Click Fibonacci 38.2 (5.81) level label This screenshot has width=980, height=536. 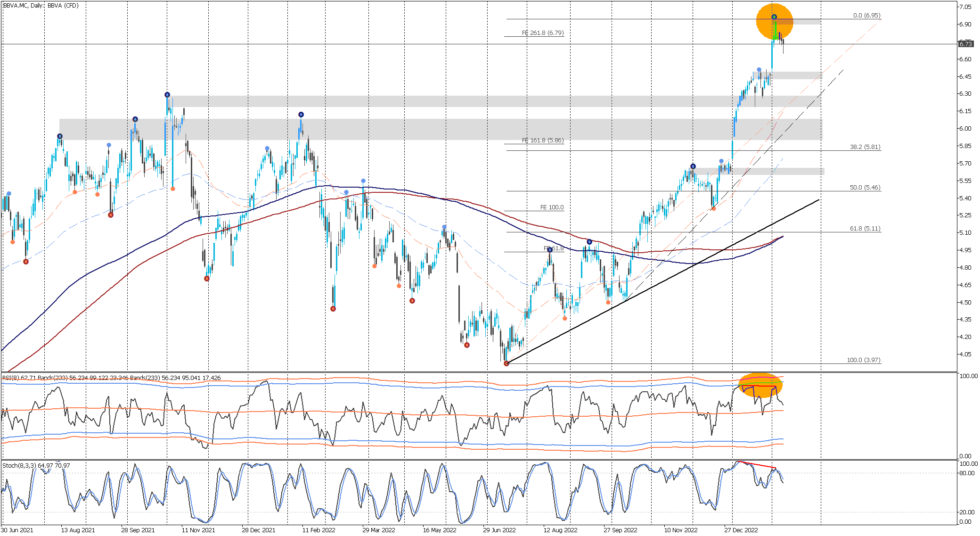[865, 147]
